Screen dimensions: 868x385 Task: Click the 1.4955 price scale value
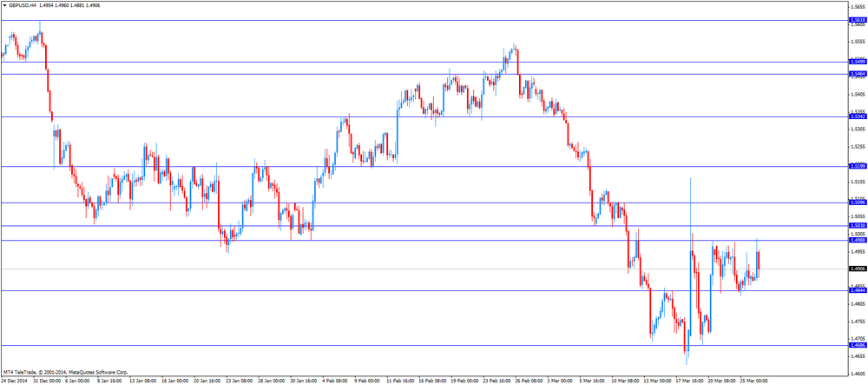(x=857, y=251)
